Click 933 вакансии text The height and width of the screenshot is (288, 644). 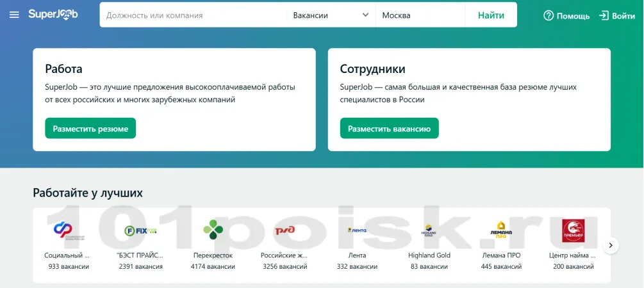(x=69, y=267)
